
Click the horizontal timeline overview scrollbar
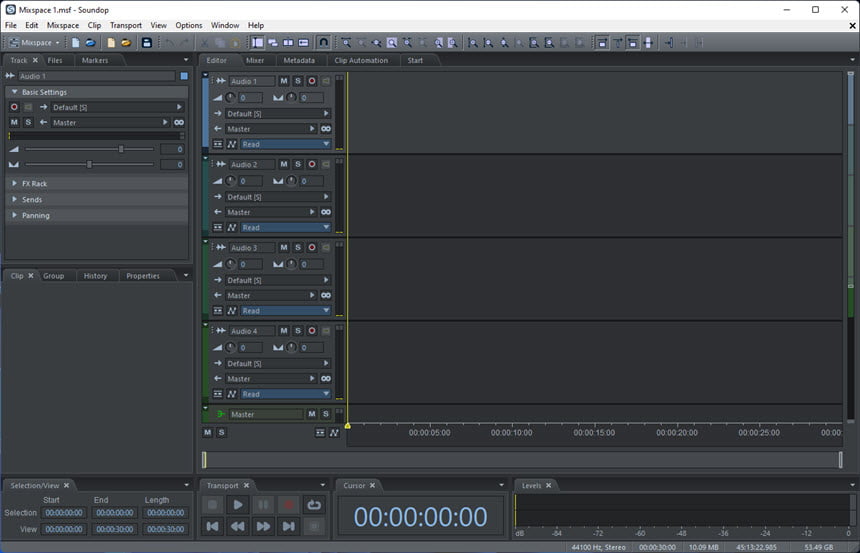(522, 460)
